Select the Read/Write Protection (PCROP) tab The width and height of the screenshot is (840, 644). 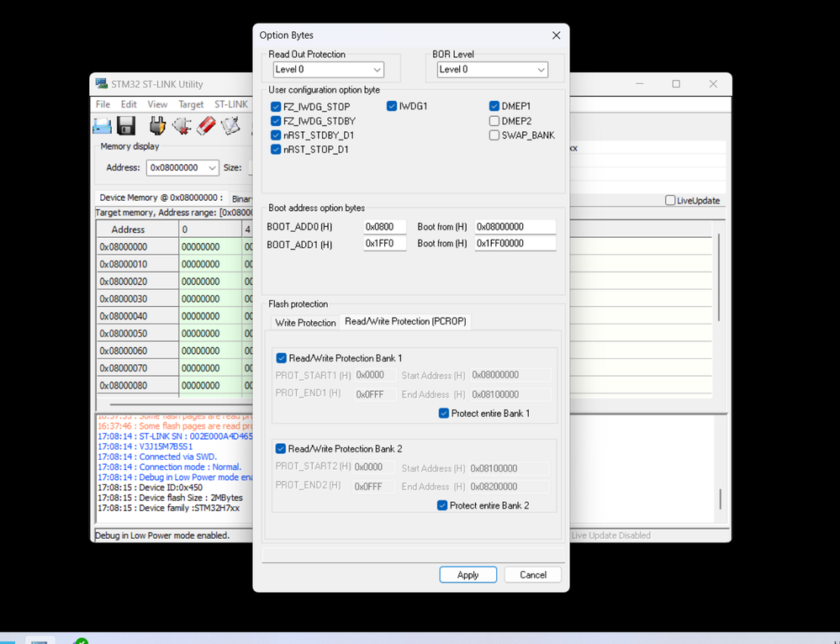point(405,321)
